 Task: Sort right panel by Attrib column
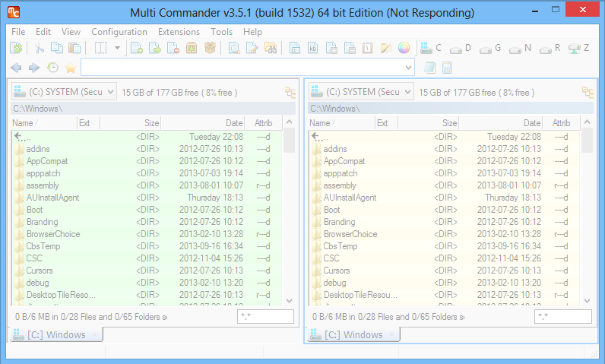coord(561,123)
